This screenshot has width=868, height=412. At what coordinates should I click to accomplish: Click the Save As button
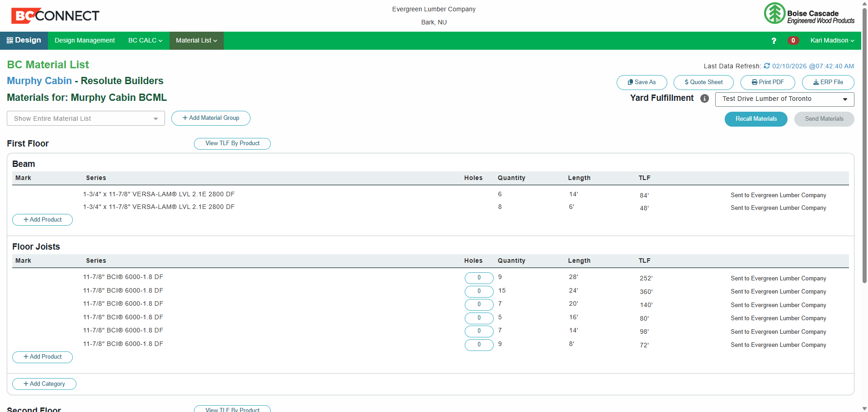[642, 82]
